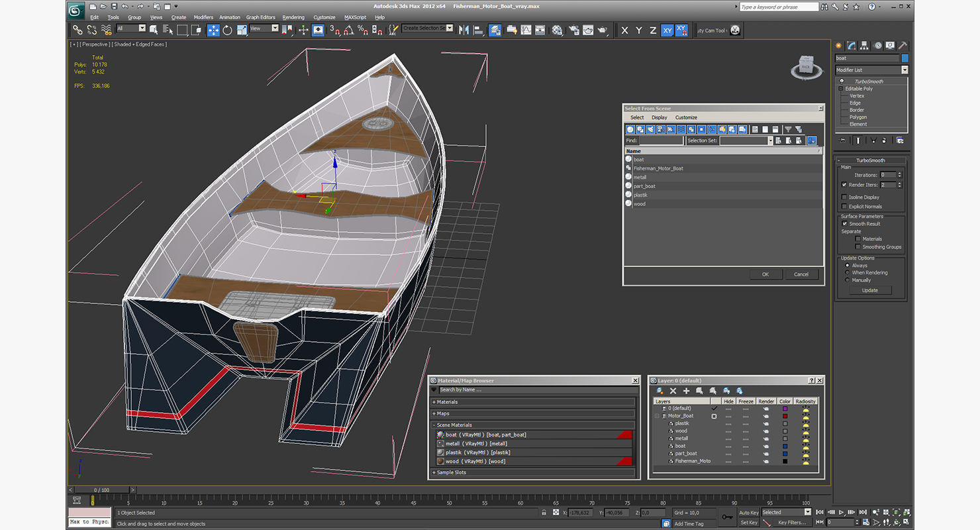Click the Key Mode toggle key icon
Image resolution: width=980 pixels, height=530 pixels.
tap(728, 517)
